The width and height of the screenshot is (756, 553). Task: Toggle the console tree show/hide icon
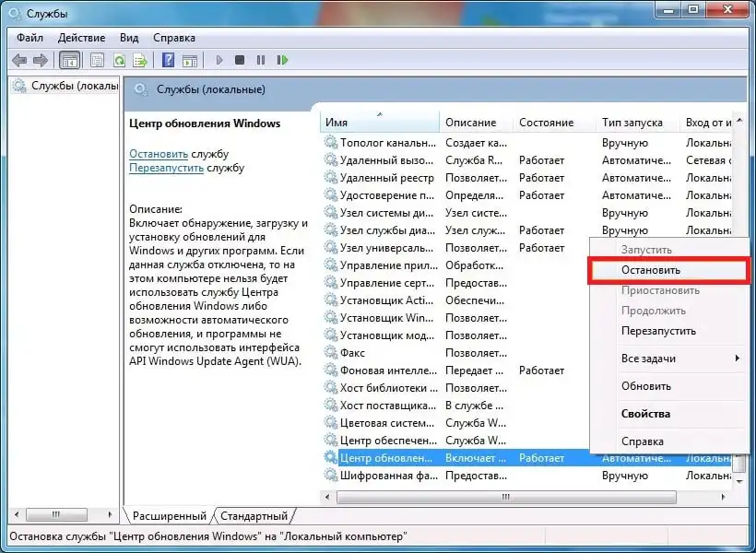point(69,60)
